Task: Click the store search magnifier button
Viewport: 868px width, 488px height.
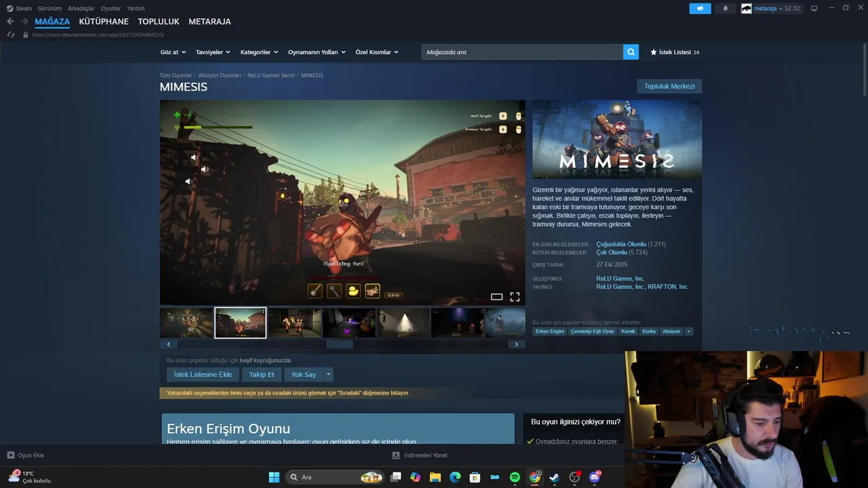Action: pyautogui.click(x=631, y=52)
